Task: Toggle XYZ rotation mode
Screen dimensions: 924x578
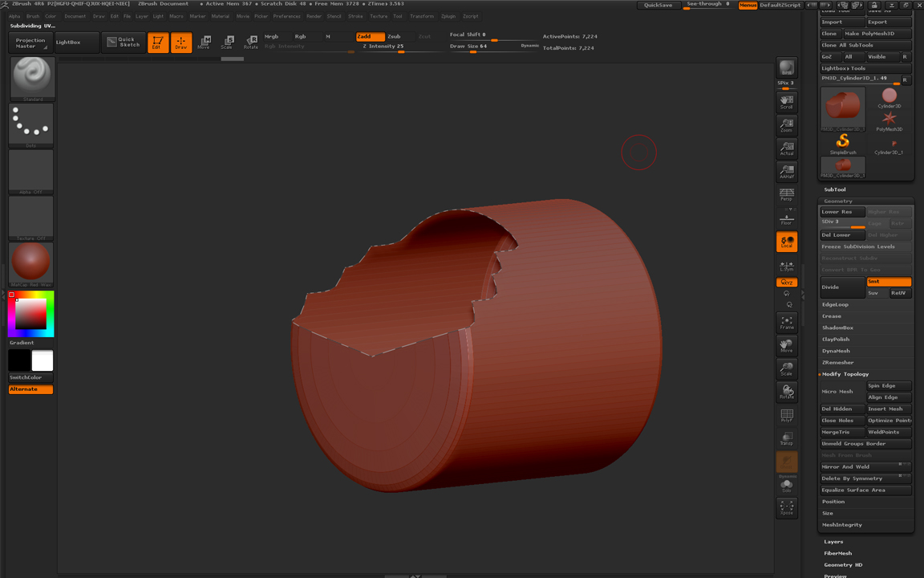Action: [787, 283]
